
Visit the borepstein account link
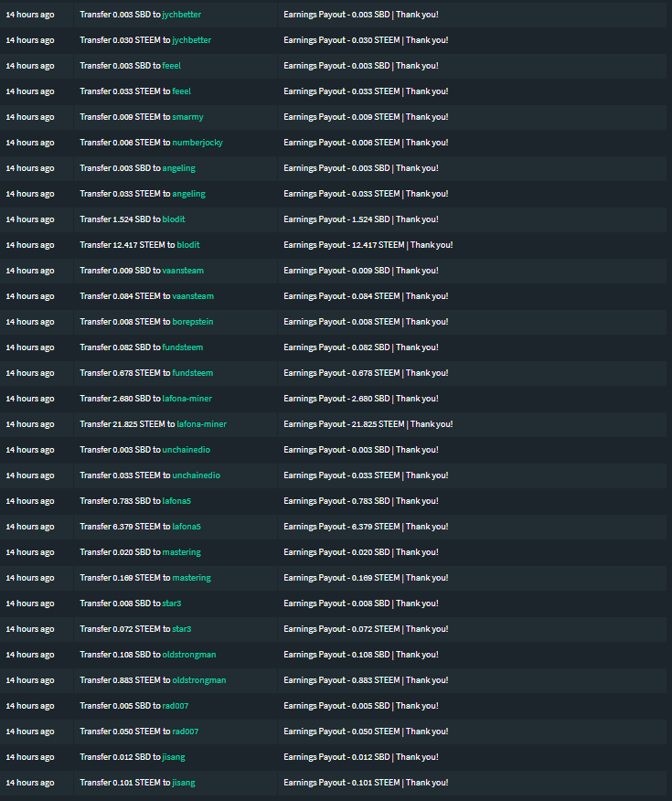pyautogui.click(x=193, y=321)
